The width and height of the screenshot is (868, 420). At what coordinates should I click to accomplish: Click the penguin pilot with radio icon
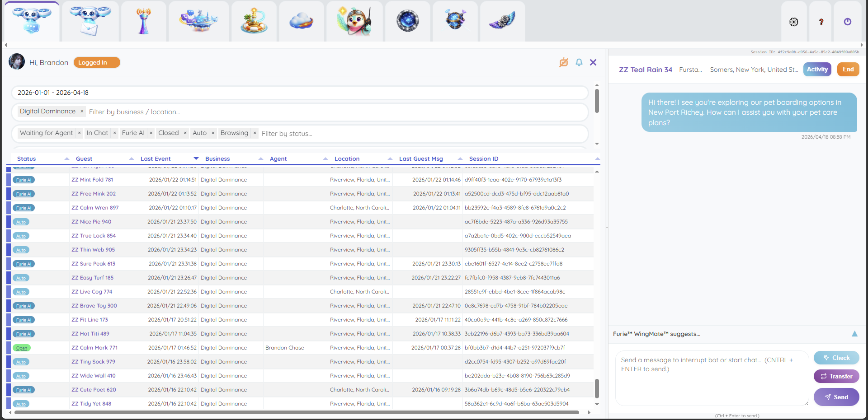354,21
